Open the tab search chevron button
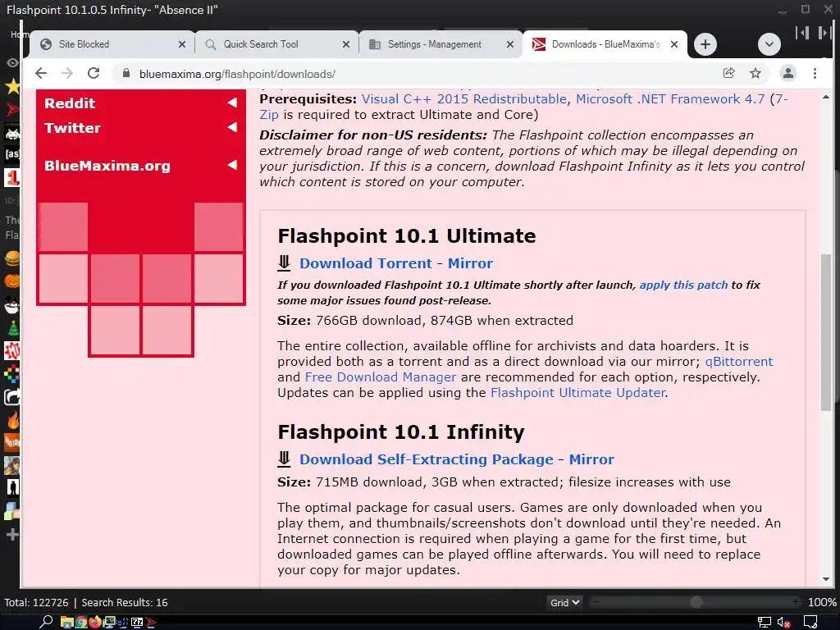Image resolution: width=840 pixels, height=630 pixels. coord(769,44)
